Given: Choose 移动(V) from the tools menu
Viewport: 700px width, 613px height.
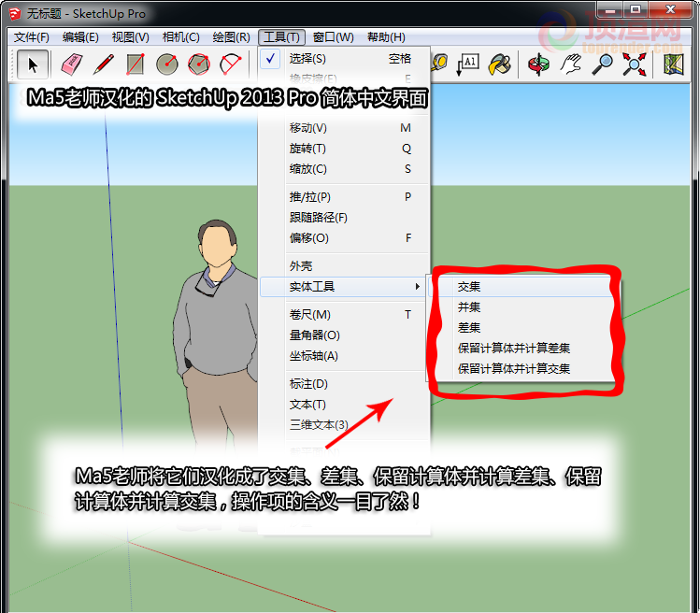Looking at the screenshot, I should (344, 128).
